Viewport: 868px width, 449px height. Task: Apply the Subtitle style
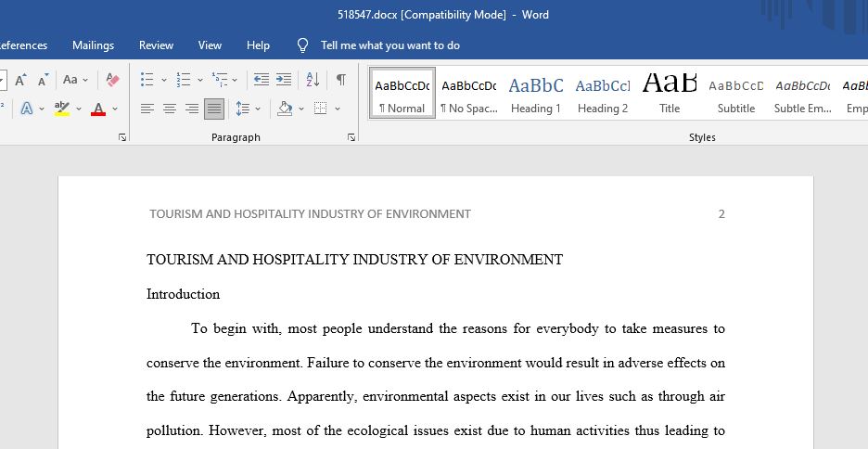[736, 93]
